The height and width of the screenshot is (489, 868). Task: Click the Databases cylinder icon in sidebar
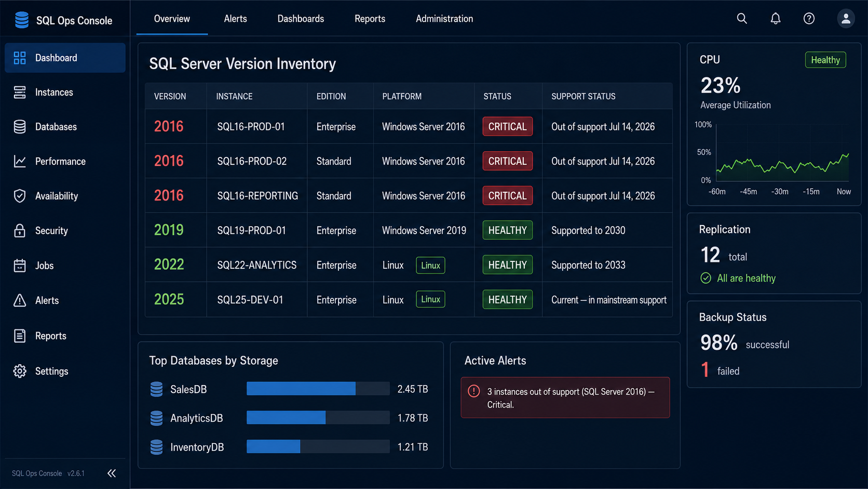20,127
